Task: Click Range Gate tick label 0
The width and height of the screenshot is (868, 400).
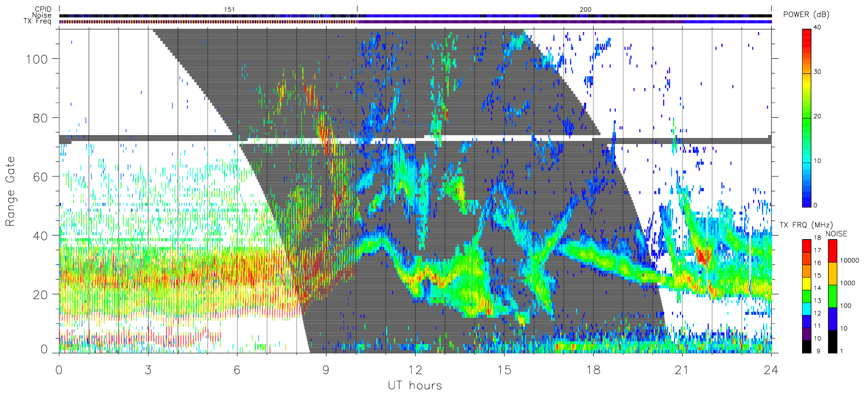Action: (44, 349)
